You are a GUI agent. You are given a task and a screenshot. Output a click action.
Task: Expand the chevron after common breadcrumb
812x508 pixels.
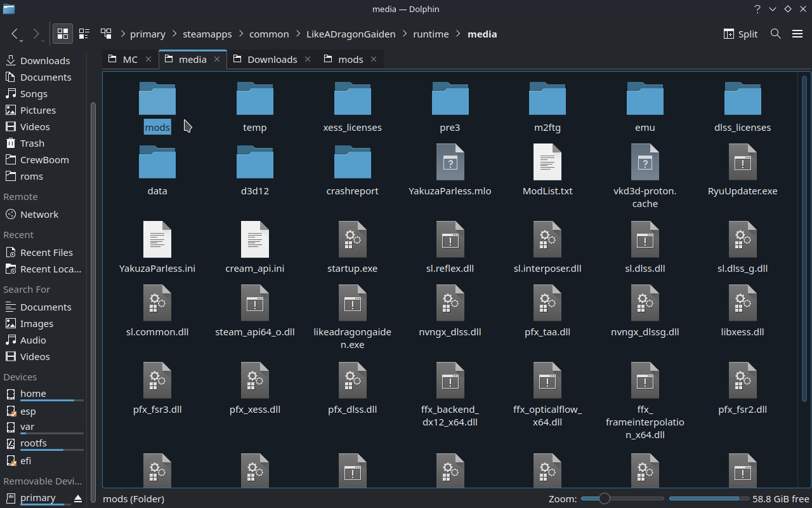pyautogui.click(x=298, y=34)
